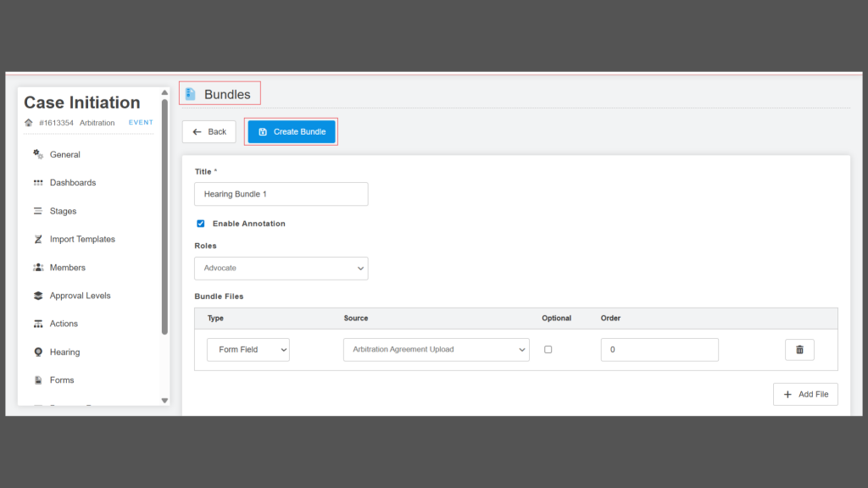Screen dimensions: 868x488
Task: Click the Dashboards grid icon
Action: coord(38,183)
